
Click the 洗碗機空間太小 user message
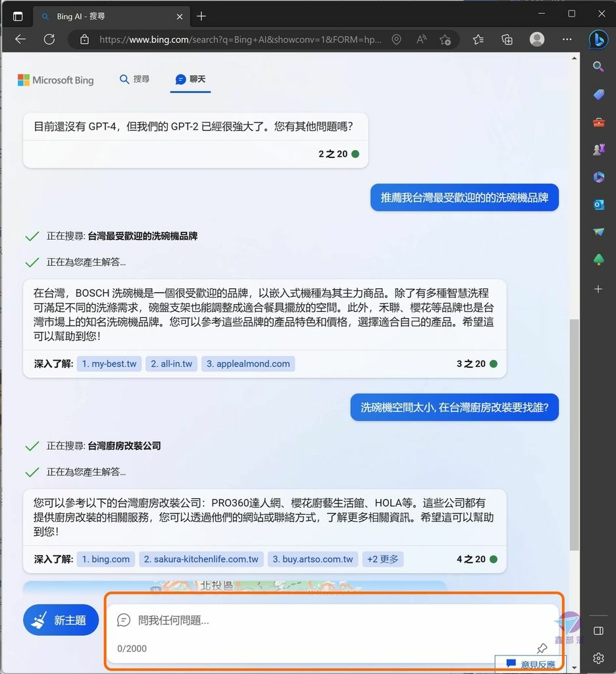click(454, 407)
